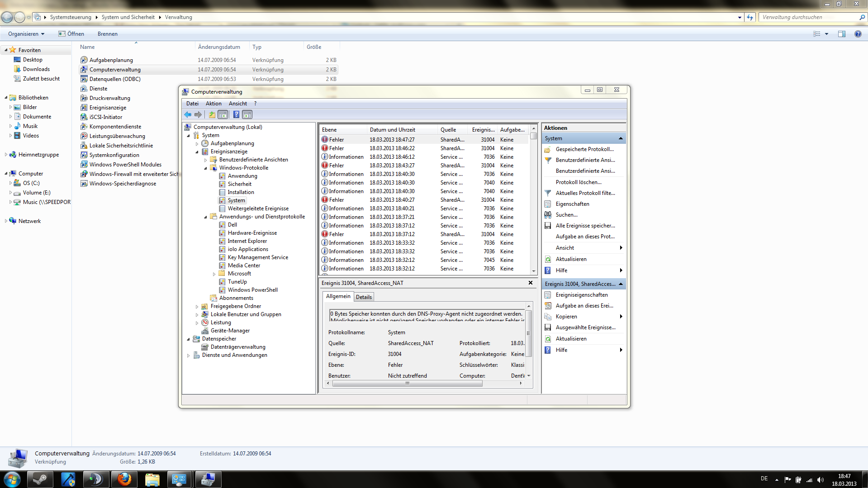This screenshot has height=488, width=868.
Task: Click Suchen binoculars action
Action: pyautogui.click(x=566, y=215)
